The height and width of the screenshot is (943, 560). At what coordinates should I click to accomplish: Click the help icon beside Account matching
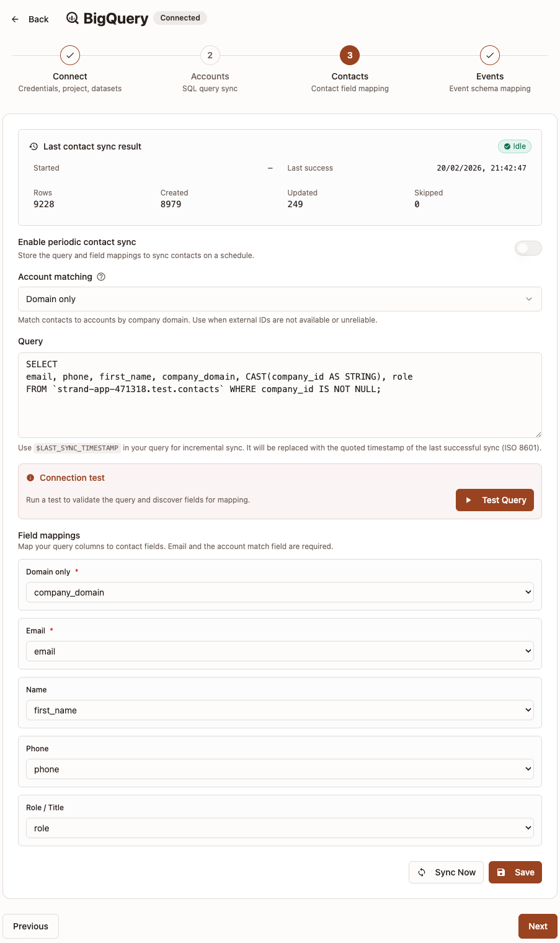coord(101,277)
